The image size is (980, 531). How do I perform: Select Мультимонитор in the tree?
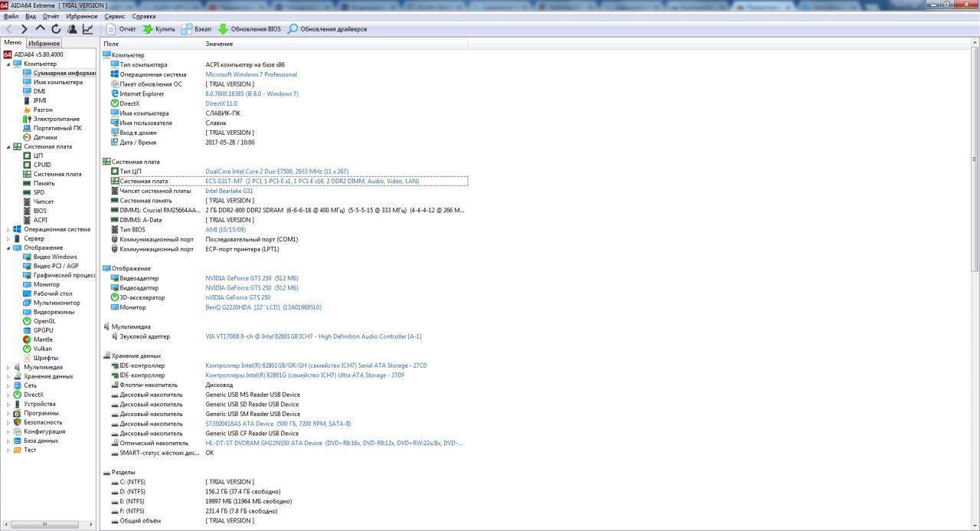[x=57, y=303]
